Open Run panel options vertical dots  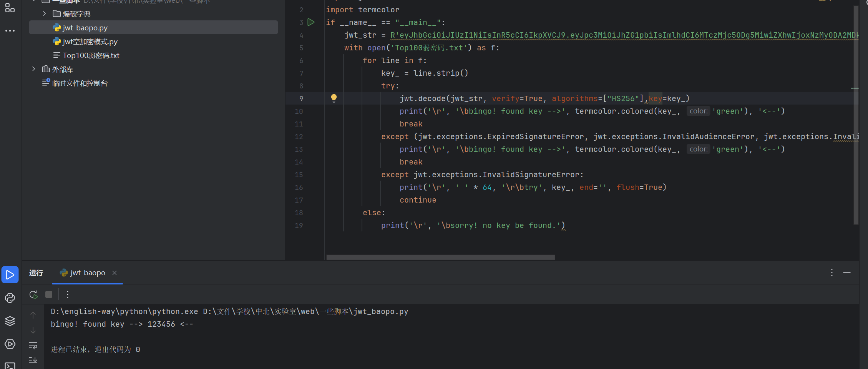(832, 273)
